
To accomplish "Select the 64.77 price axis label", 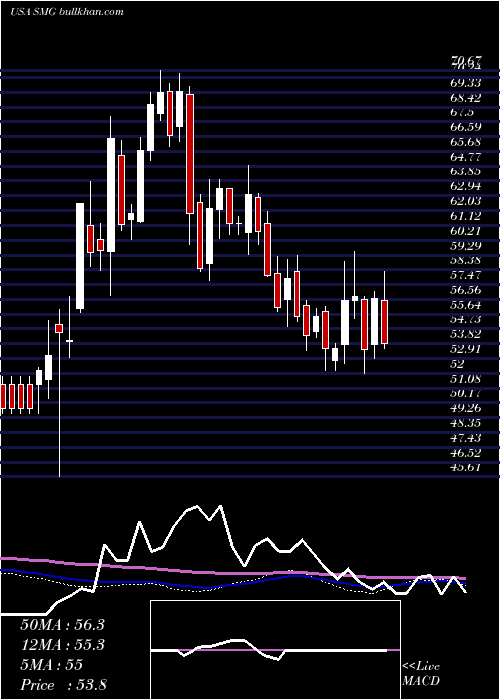I will pos(466,157).
